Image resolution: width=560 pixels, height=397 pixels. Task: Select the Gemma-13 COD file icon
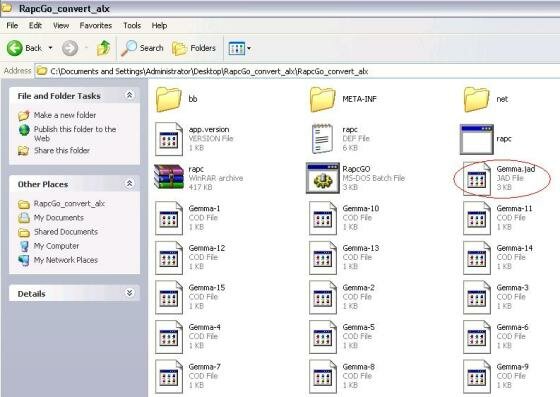[x=322, y=258]
